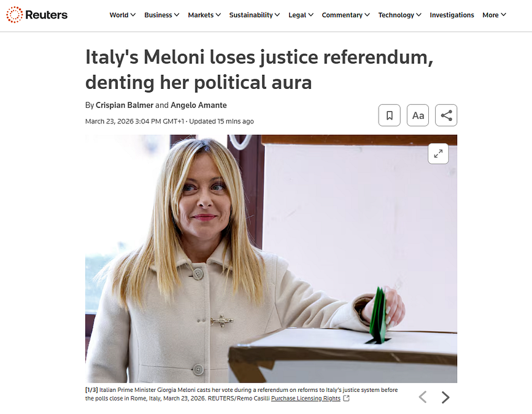Expand the photo to fullscreen
This screenshot has height=414, width=532.
438,153
